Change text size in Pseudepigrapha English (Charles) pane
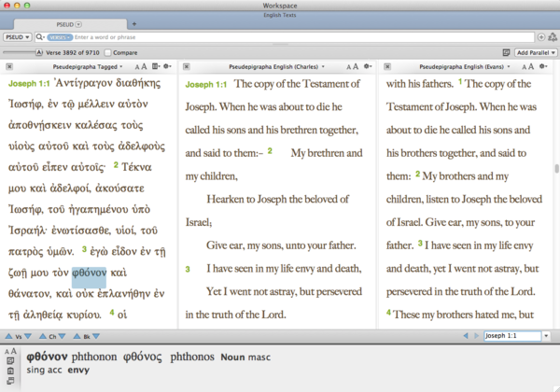 point(353,67)
